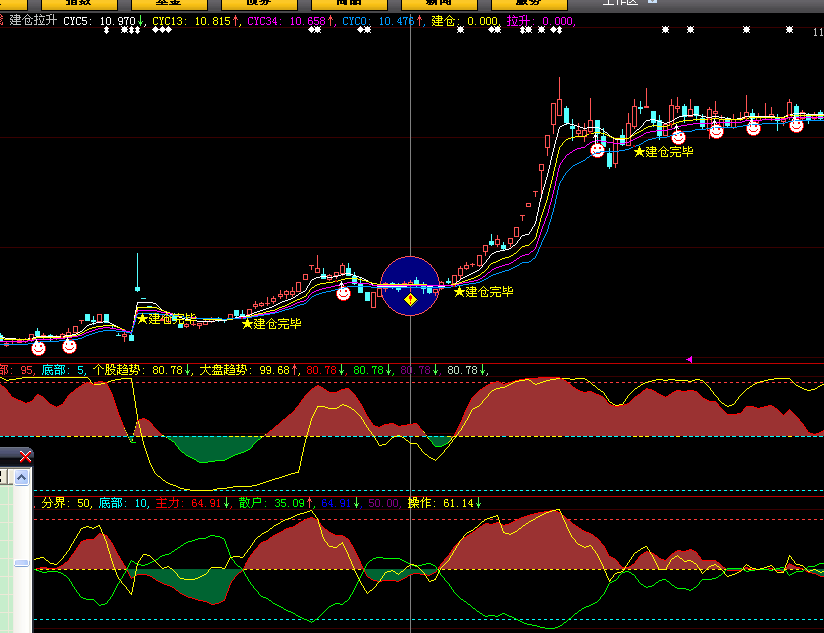This screenshot has height=633, width=824.
Task: Click the smiley immediately left of the topmost 建仓完毕 label
Action: (597, 150)
